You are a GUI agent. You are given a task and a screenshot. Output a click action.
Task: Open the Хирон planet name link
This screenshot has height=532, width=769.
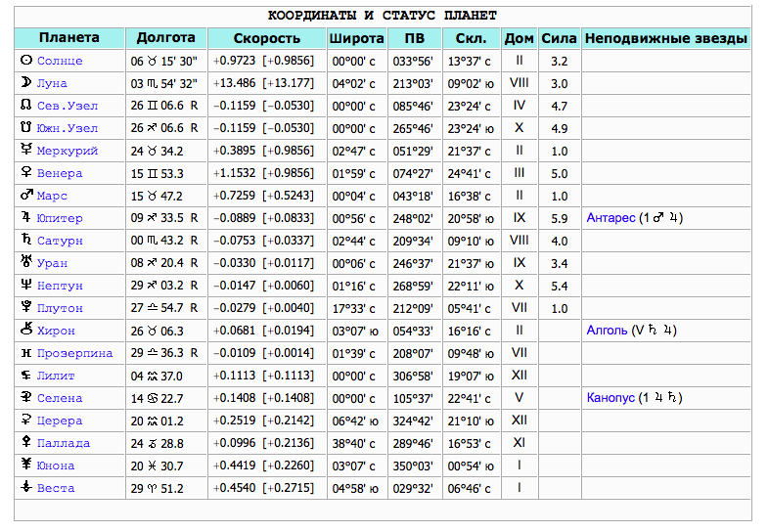click(56, 331)
